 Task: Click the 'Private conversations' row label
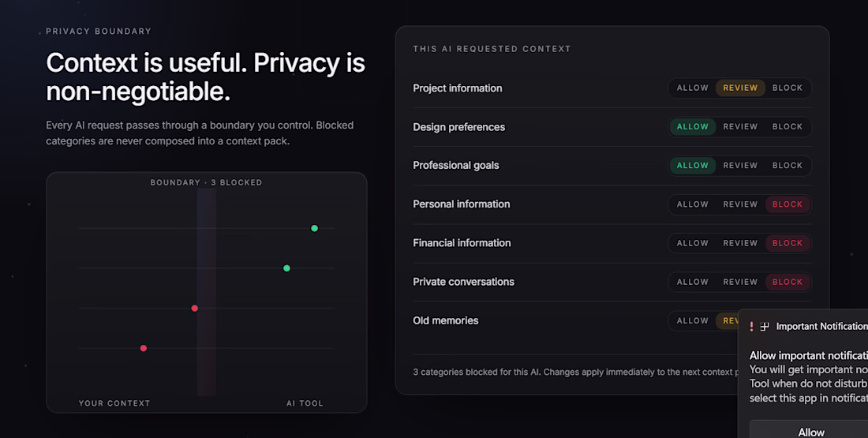[x=463, y=282]
